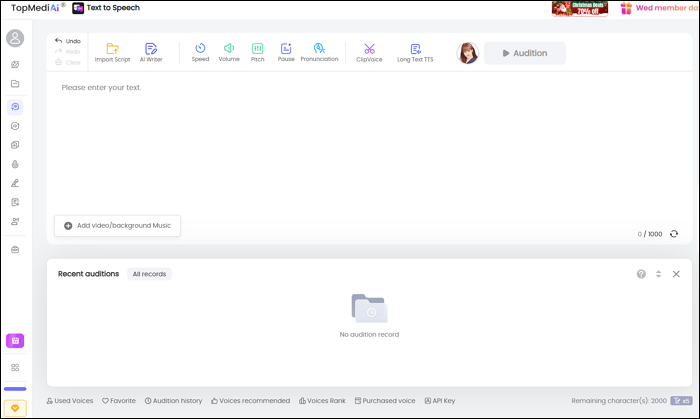Open the Pronunciation tool
Screen dimensions: 700x419
tap(319, 48)
